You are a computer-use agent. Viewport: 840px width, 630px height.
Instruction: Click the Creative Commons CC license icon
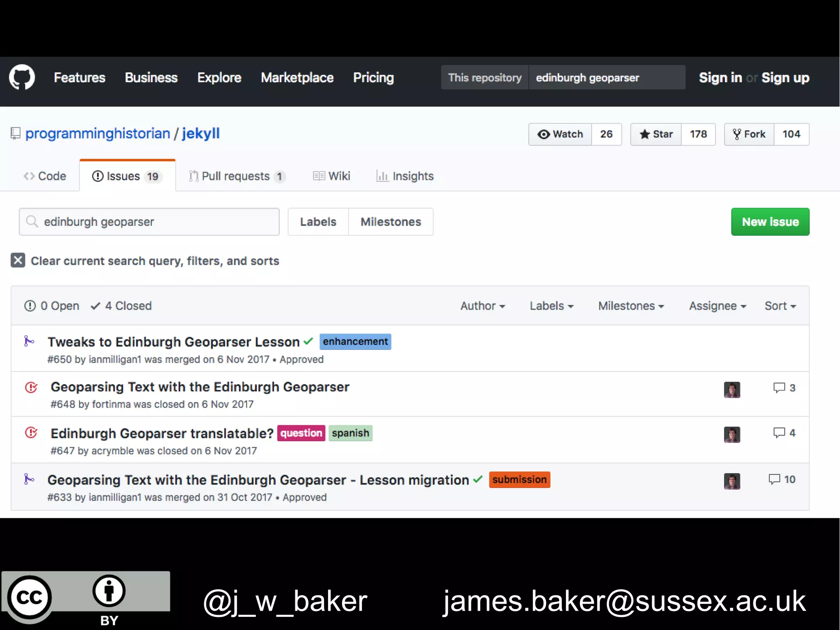pyautogui.click(x=30, y=597)
